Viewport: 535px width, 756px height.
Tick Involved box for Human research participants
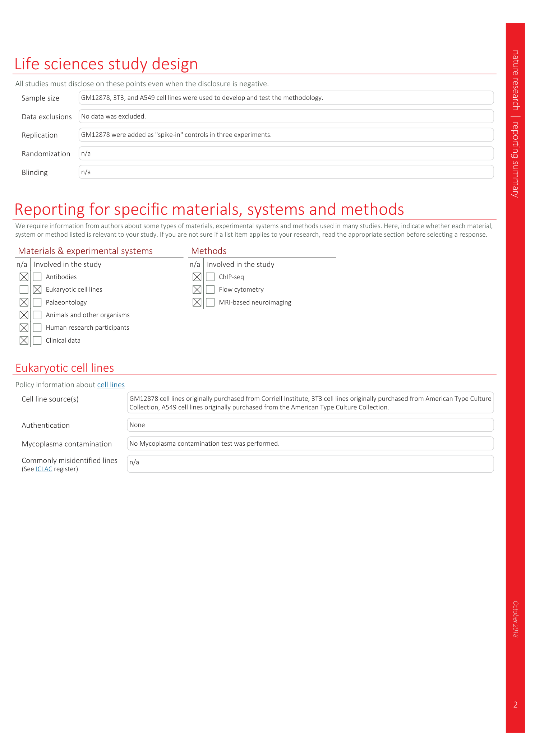click(37, 328)
